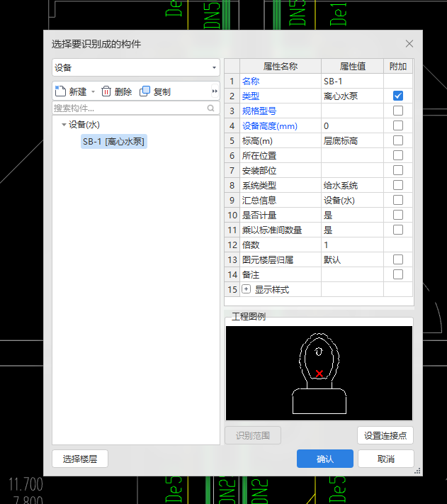Click the SB-1 name value cell
Viewport: 447px width, 504px height.
352,81
